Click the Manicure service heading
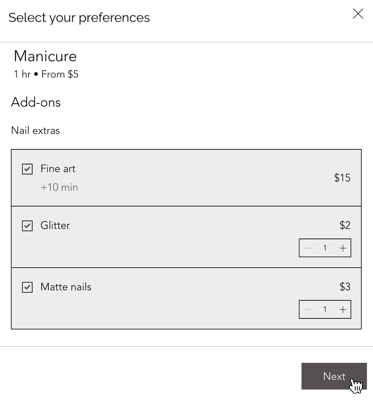This screenshot has height=400, width=373. 45,56
